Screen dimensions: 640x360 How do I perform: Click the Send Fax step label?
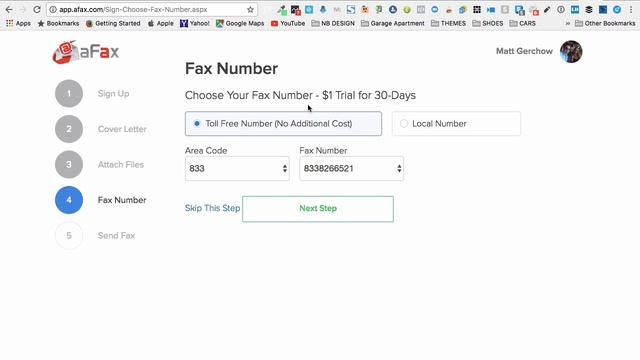coord(116,236)
